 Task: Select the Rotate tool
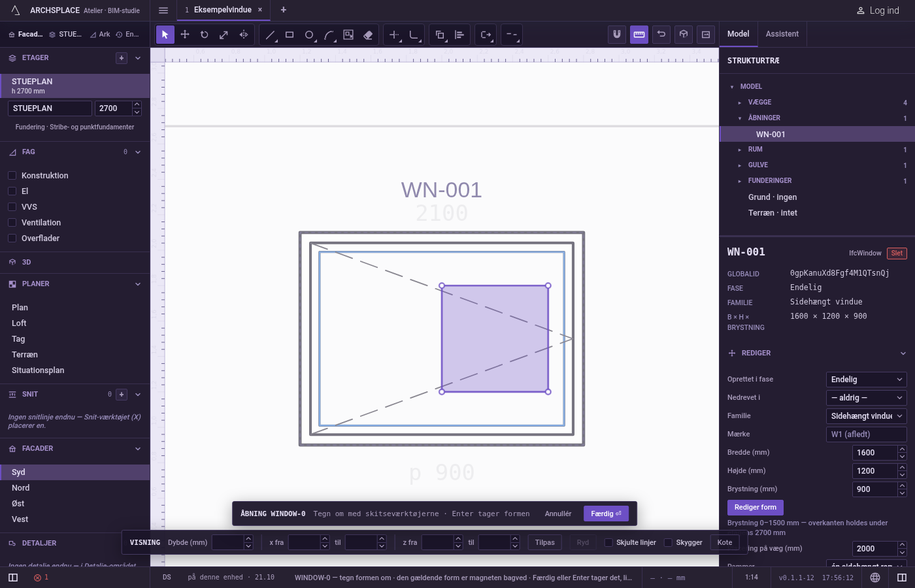pos(205,35)
